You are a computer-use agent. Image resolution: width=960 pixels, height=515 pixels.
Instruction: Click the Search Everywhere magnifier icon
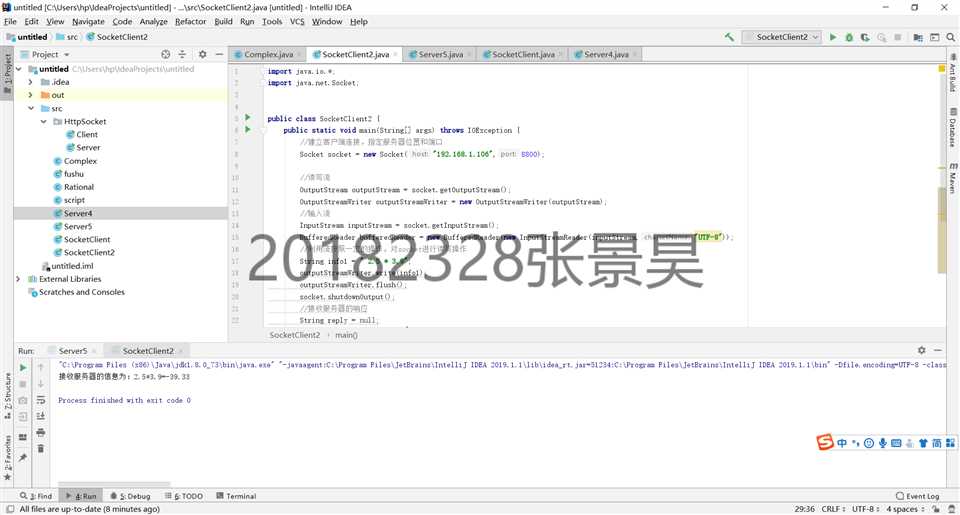[950, 37]
